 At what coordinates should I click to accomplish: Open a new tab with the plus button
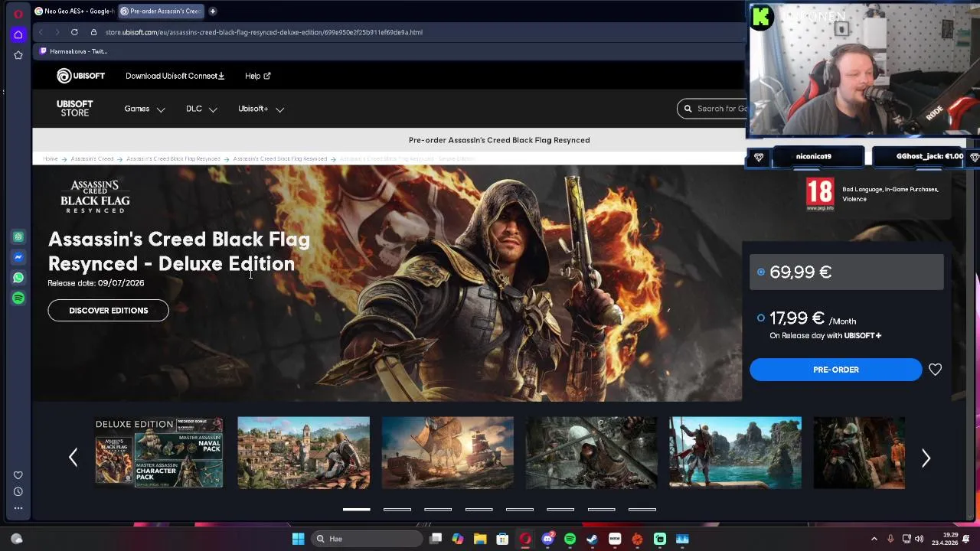(x=212, y=11)
